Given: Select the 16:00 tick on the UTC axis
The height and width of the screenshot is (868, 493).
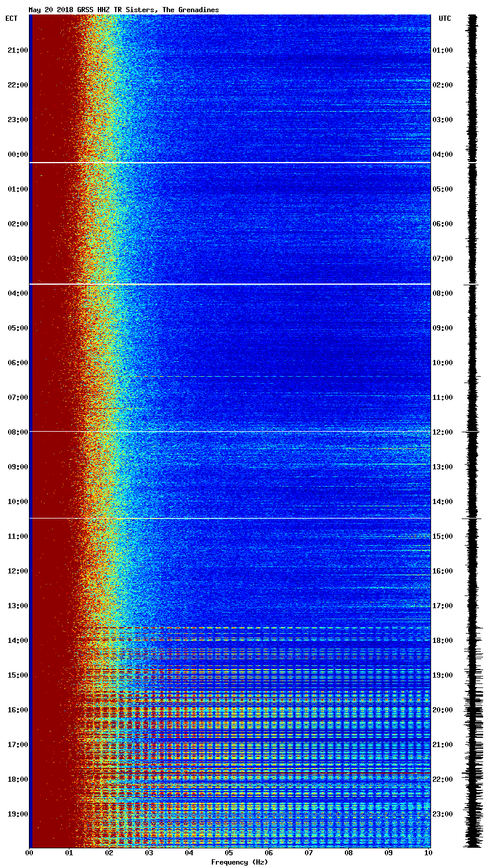Looking at the screenshot, I should pos(443,571).
